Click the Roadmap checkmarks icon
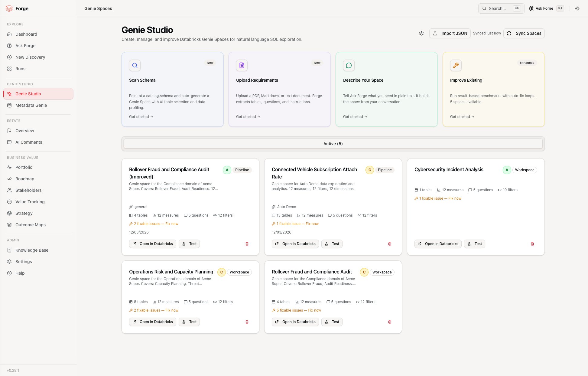Viewport: 588px width, 376px height. click(x=9, y=179)
